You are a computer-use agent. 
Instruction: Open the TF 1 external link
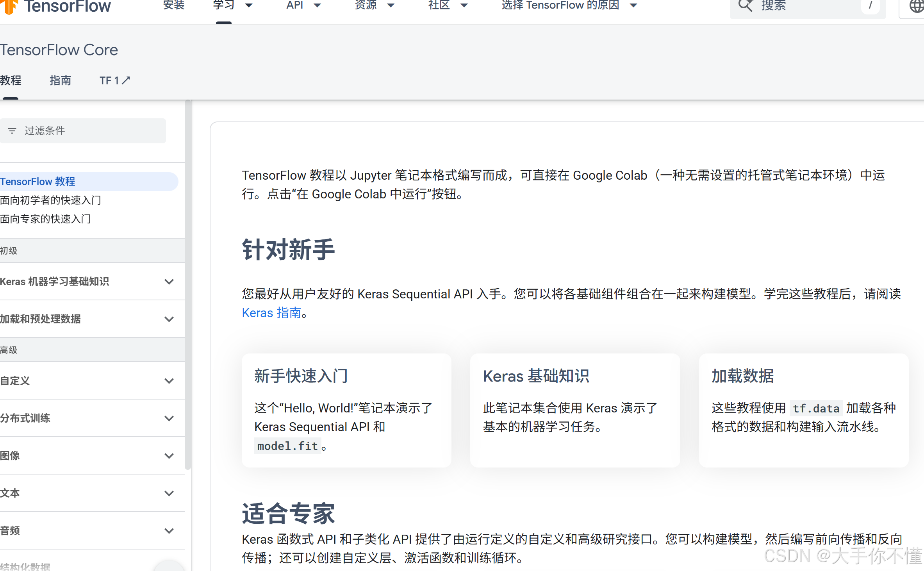(x=114, y=80)
